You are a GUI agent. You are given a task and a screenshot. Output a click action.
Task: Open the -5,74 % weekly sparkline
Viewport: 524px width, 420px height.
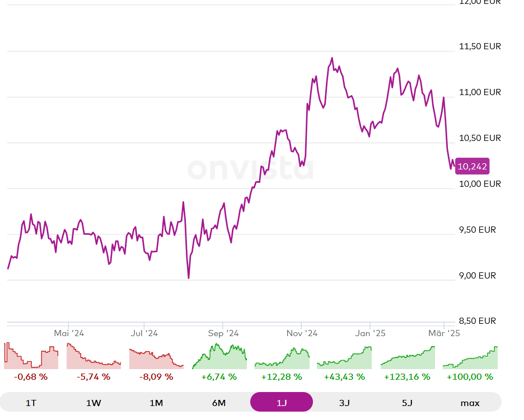point(93,356)
